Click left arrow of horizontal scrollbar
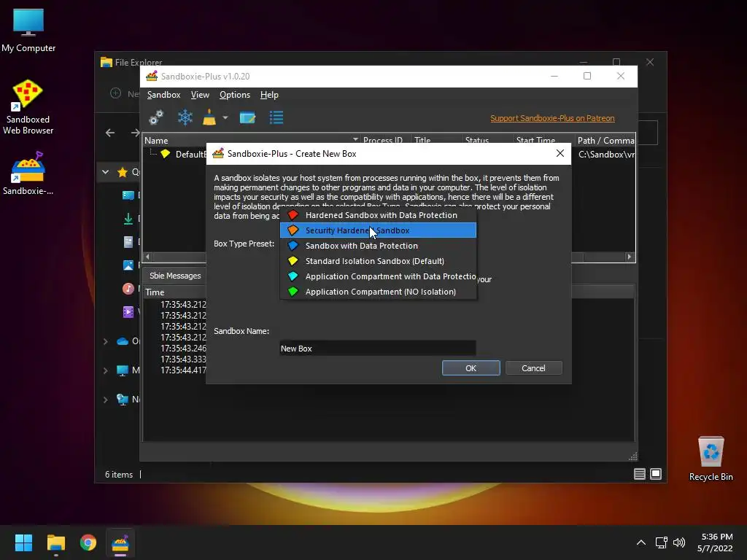 pos(147,257)
